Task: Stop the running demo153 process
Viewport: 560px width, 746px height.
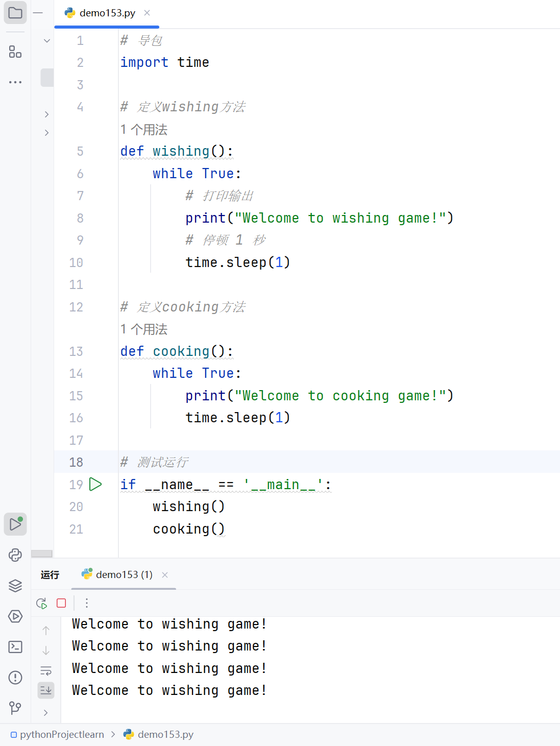Action: (61, 603)
